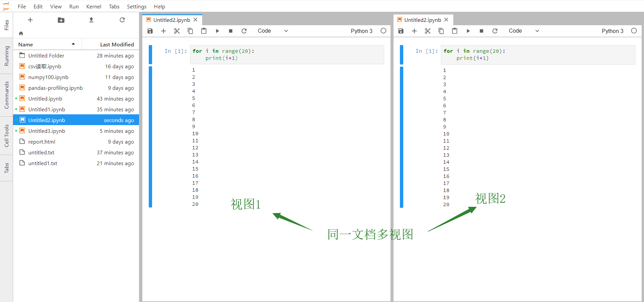Sort files by Last Modified column
Viewport: 644px width, 302px height.
coord(110,44)
